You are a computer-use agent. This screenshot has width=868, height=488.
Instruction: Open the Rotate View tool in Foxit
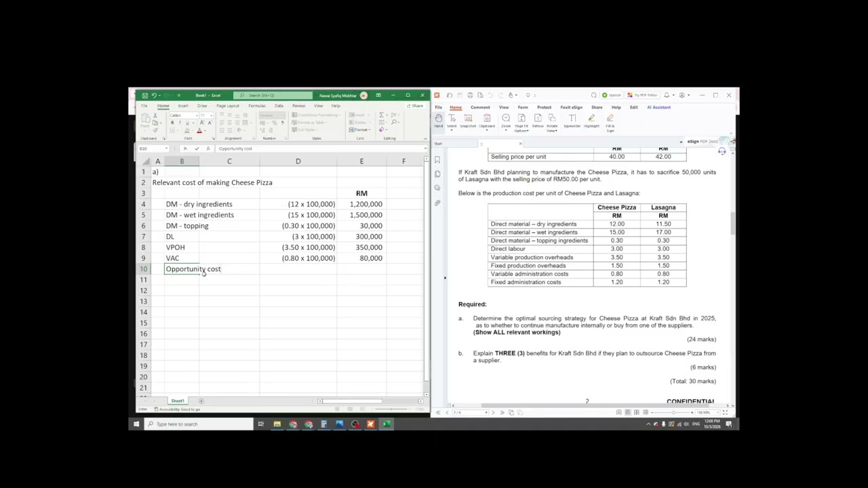point(552,122)
